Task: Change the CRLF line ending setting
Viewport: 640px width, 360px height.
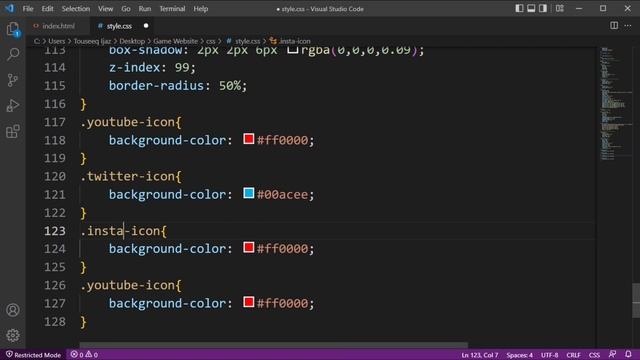Action: click(573, 355)
